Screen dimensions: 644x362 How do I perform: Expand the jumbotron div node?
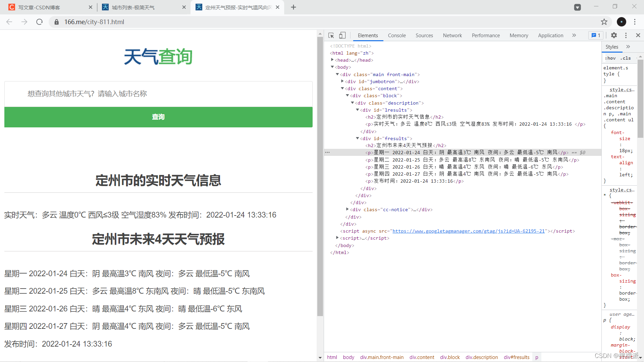(342, 81)
